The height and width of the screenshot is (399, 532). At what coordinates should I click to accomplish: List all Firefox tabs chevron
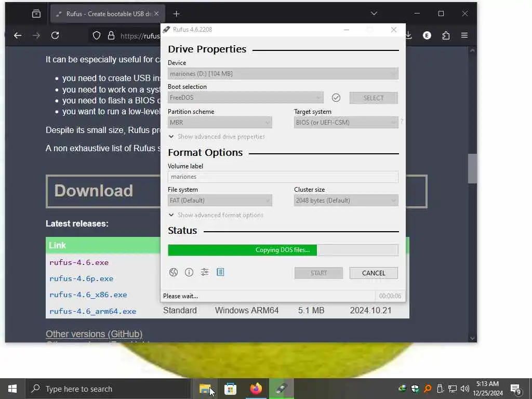(374, 14)
